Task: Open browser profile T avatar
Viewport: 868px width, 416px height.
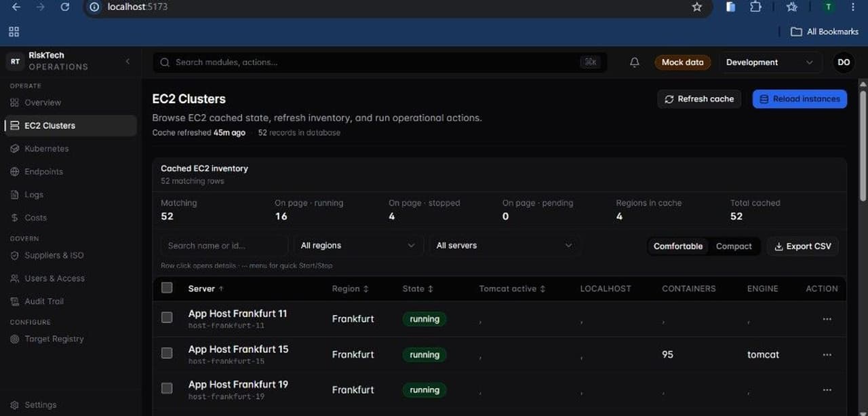Action: point(828,7)
